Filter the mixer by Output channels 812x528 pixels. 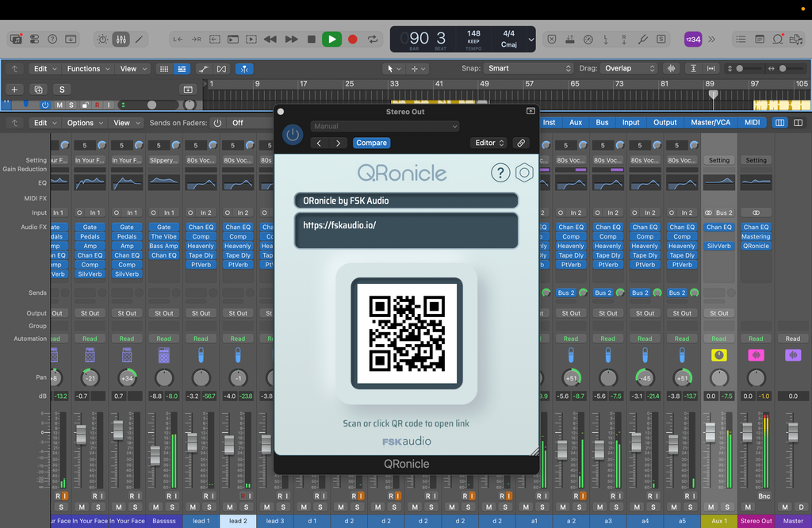click(x=665, y=122)
